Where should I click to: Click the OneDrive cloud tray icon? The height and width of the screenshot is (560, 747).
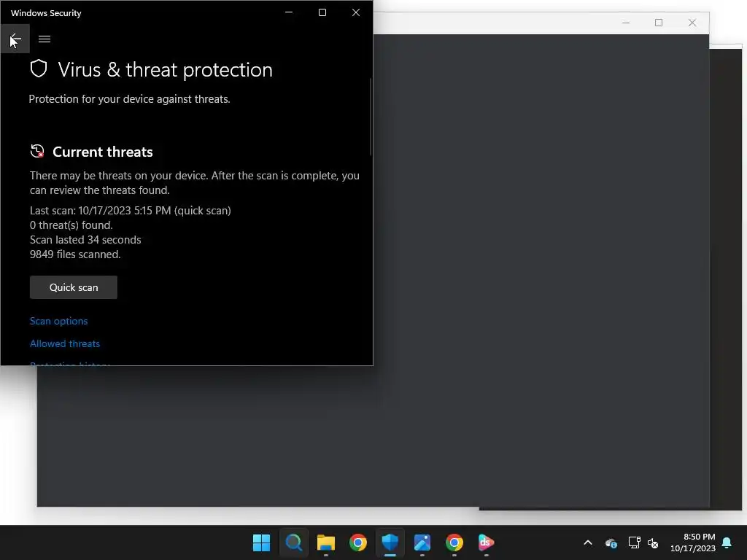(x=611, y=542)
